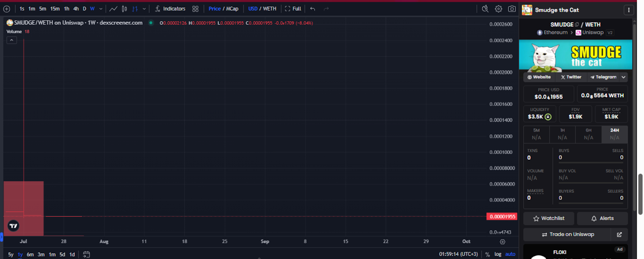This screenshot has width=644, height=259.
Task: Toggle log scale on the chart
Action: (498, 254)
